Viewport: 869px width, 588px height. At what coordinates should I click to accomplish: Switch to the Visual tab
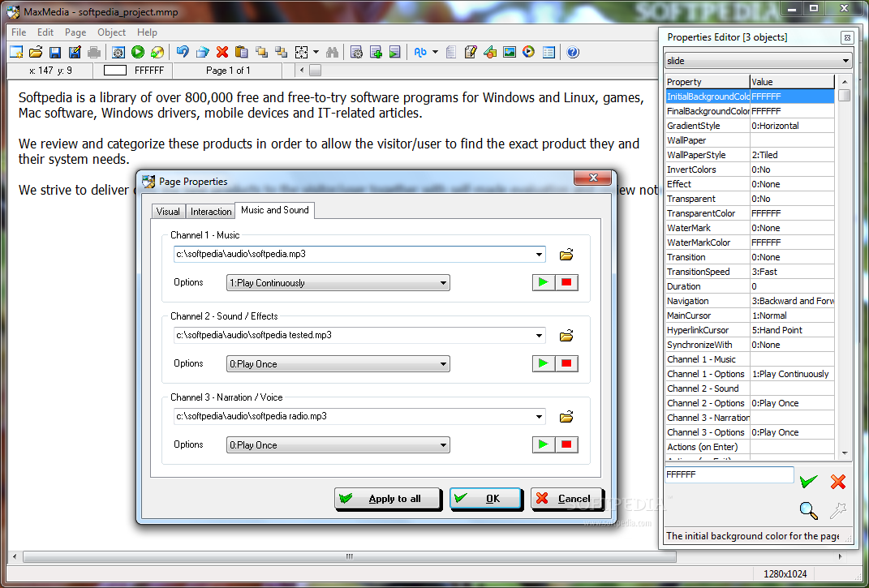[168, 211]
